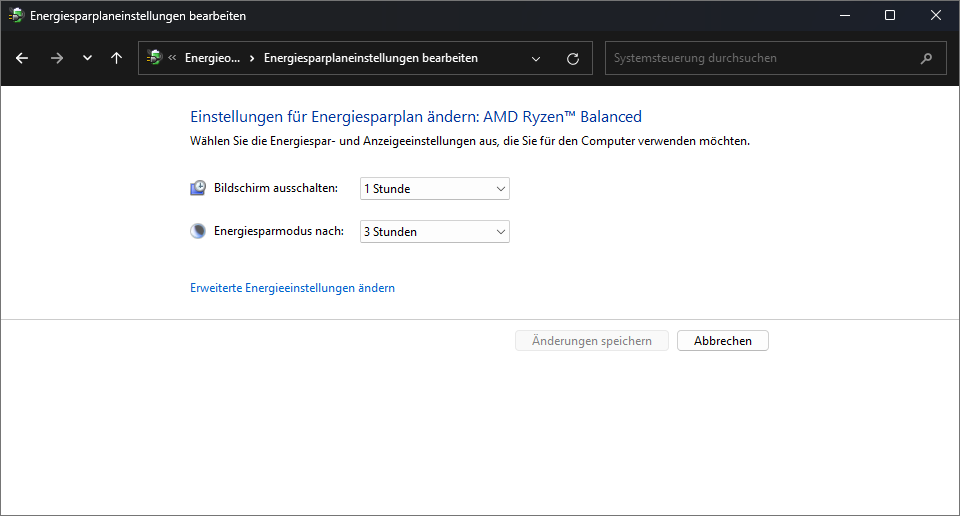Click the heading Einstellungen für Energiesparplan ändern

pos(416,116)
